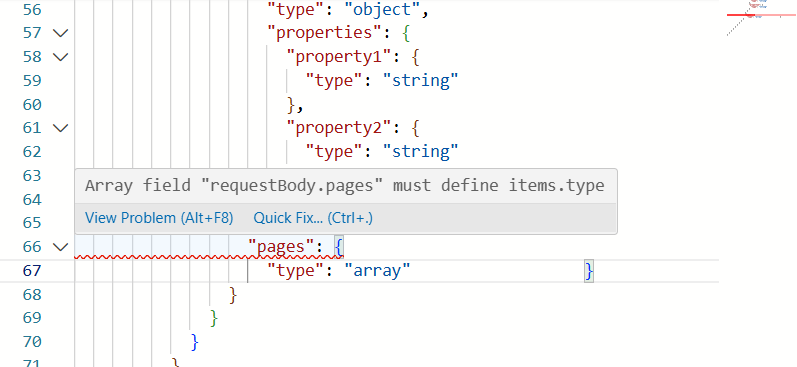This screenshot has height=367, width=797.
Task: Click the highlighted closing brace on line 67
Action: pyautogui.click(x=589, y=271)
